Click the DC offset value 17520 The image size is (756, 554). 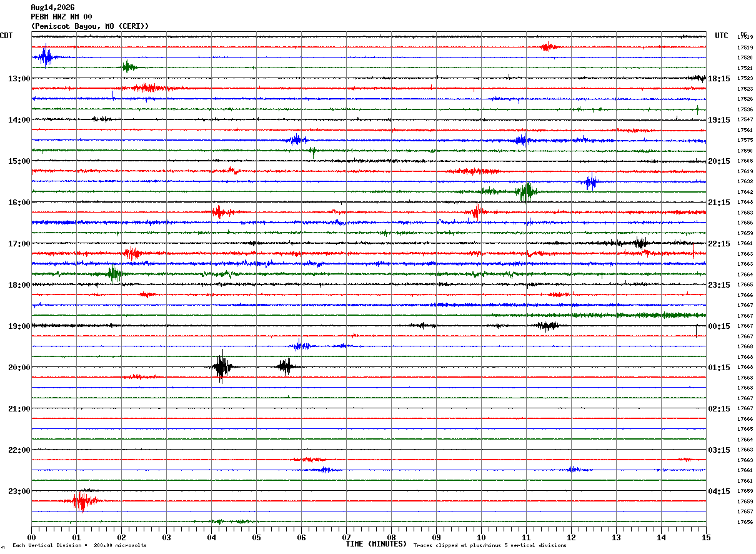(745, 58)
